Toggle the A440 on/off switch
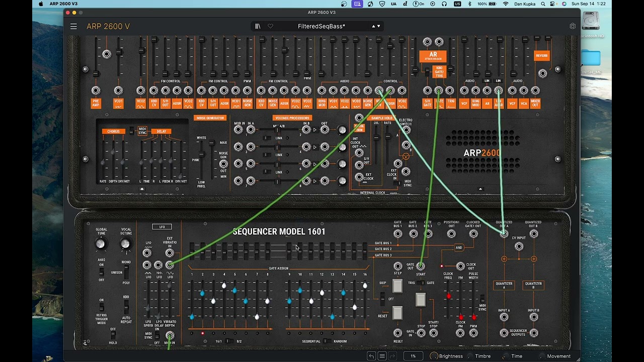The image size is (644, 362). [102, 272]
